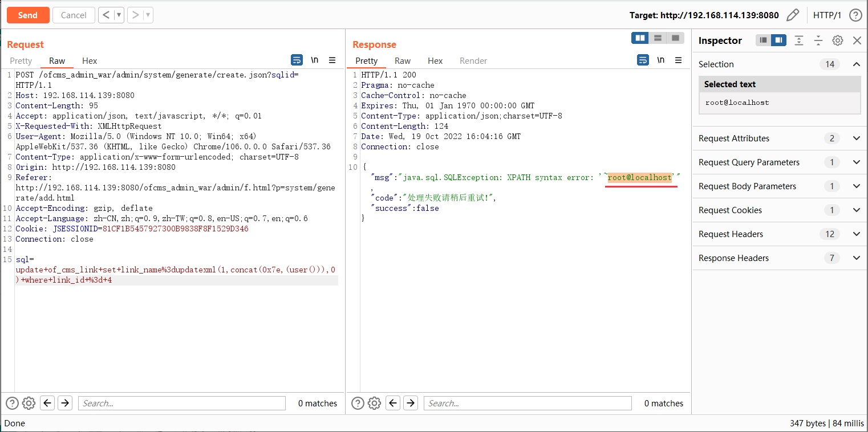Click the JSESSIONID cookie value in request
The width and height of the screenshot is (868, 432).
pos(175,229)
